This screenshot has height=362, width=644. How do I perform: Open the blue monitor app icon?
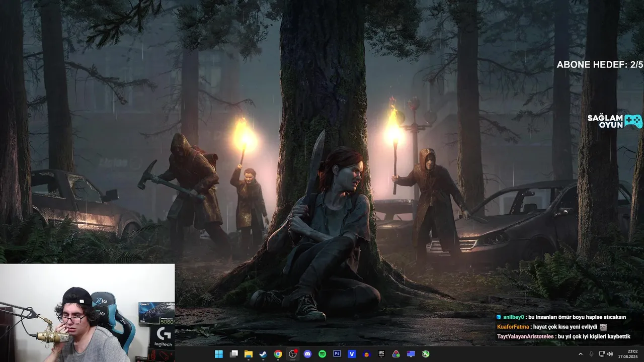click(x=411, y=354)
